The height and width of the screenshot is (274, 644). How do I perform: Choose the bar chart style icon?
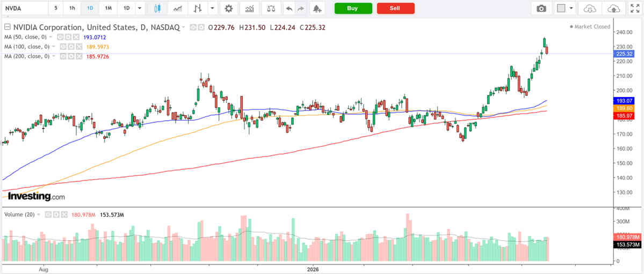198,8
